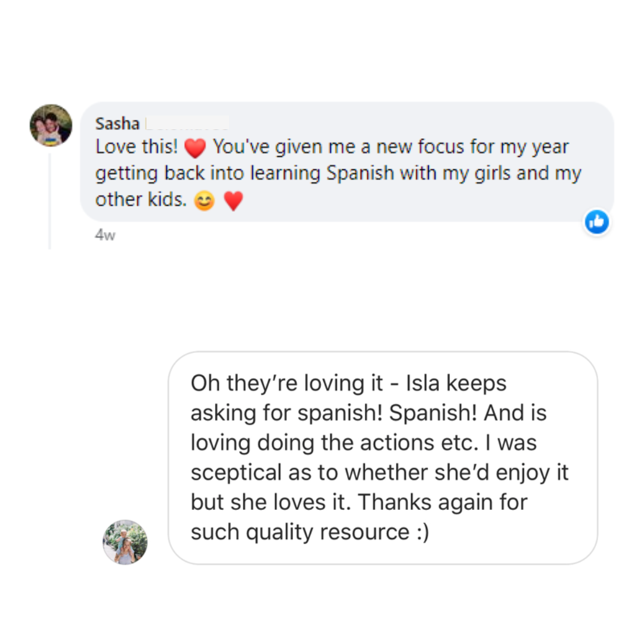Image resolution: width=644 pixels, height=644 pixels.
Task: Click the ":)" smiley ending the message
Action: [x=419, y=532]
